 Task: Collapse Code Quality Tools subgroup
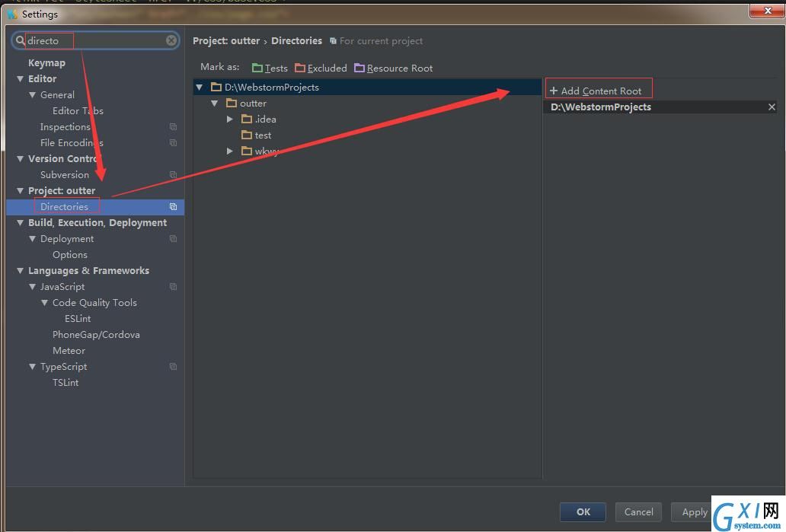(x=44, y=303)
